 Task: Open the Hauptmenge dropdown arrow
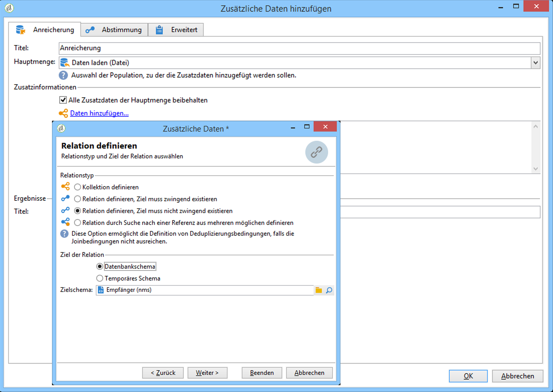(x=535, y=63)
